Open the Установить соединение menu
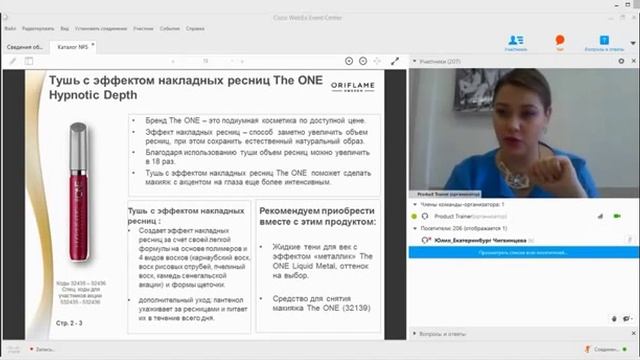This screenshot has height=360, width=640. (x=101, y=29)
